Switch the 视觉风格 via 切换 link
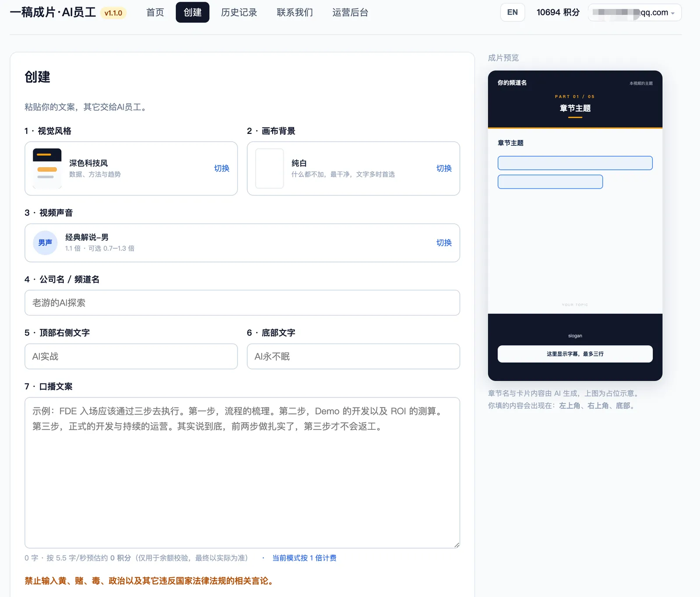Image resolution: width=700 pixels, height=597 pixels. point(221,169)
